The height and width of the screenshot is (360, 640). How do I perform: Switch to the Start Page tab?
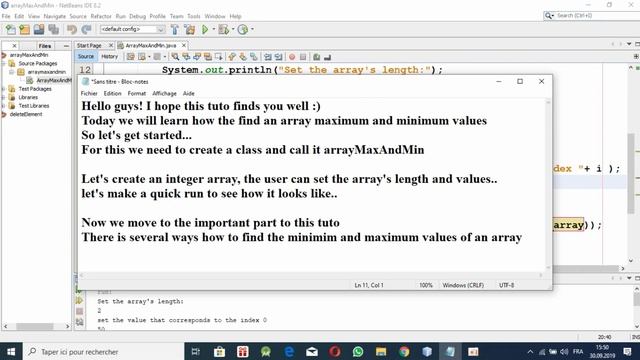point(89,45)
